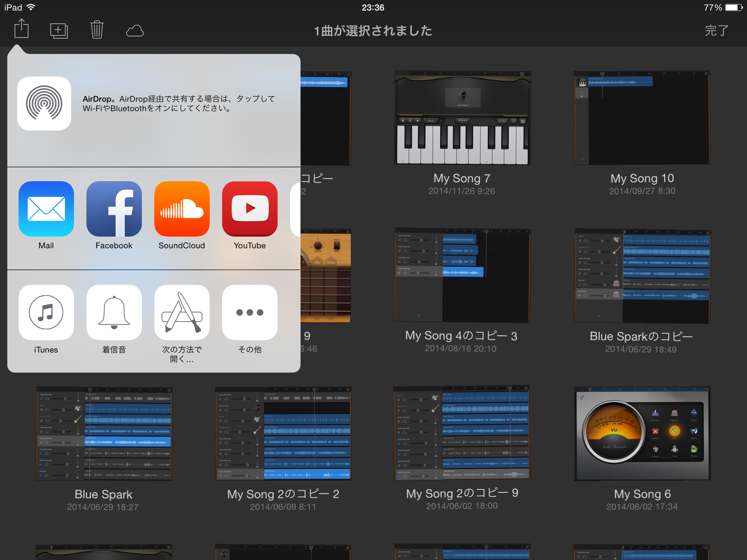Tap the My Song 10 title

pyautogui.click(x=642, y=178)
